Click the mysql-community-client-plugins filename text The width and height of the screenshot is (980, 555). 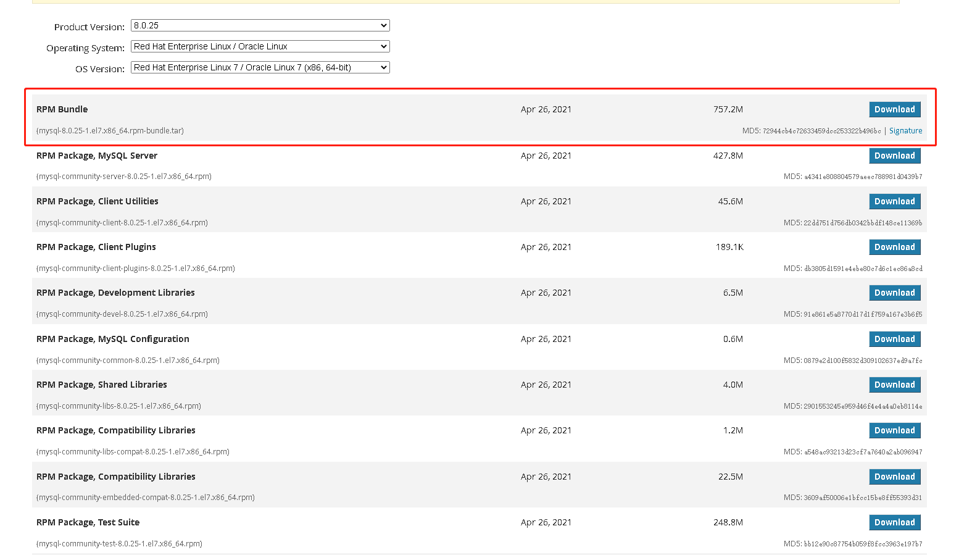point(136,269)
